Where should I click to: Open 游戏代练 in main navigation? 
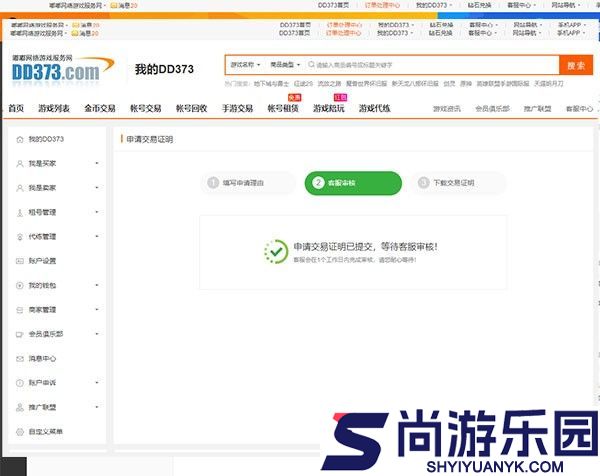(374, 109)
